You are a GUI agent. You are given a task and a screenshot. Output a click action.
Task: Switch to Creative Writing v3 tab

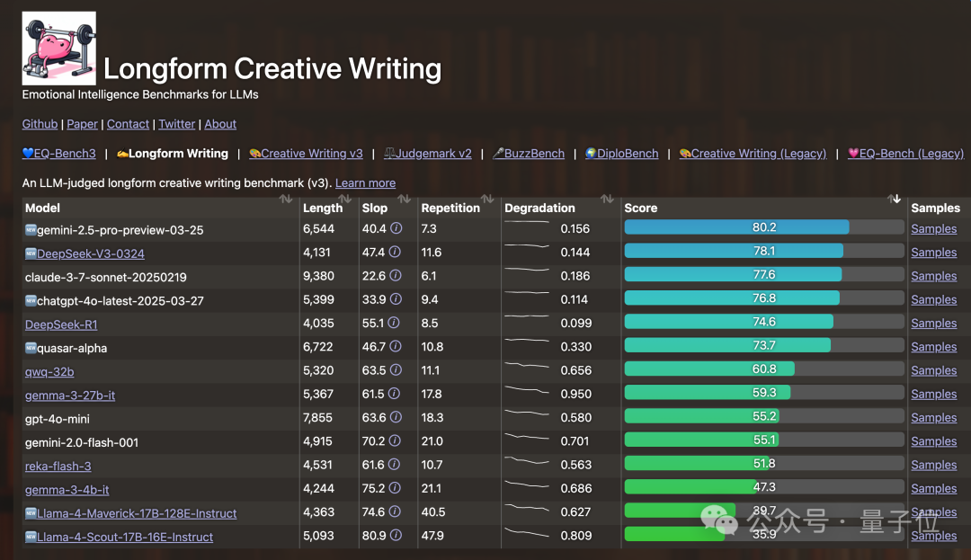(306, 154)
